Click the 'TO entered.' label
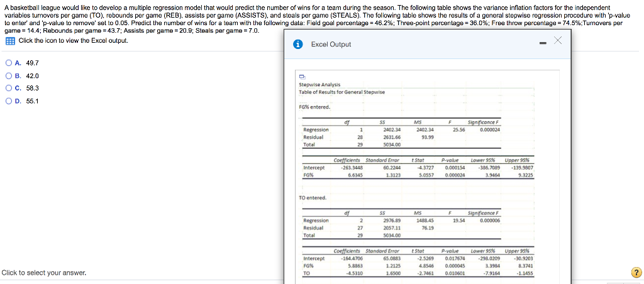644x284 pixels. pyautogui.click(x=313, y=198)
